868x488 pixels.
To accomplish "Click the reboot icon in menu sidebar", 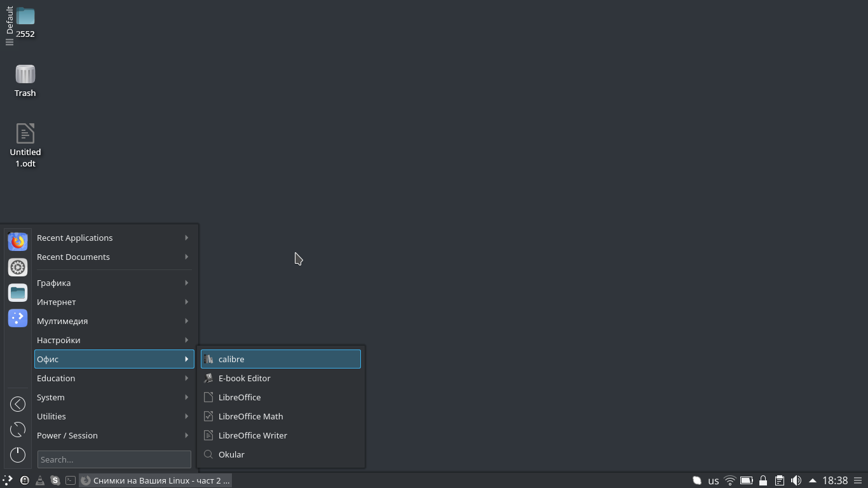I will coord(18,430).
